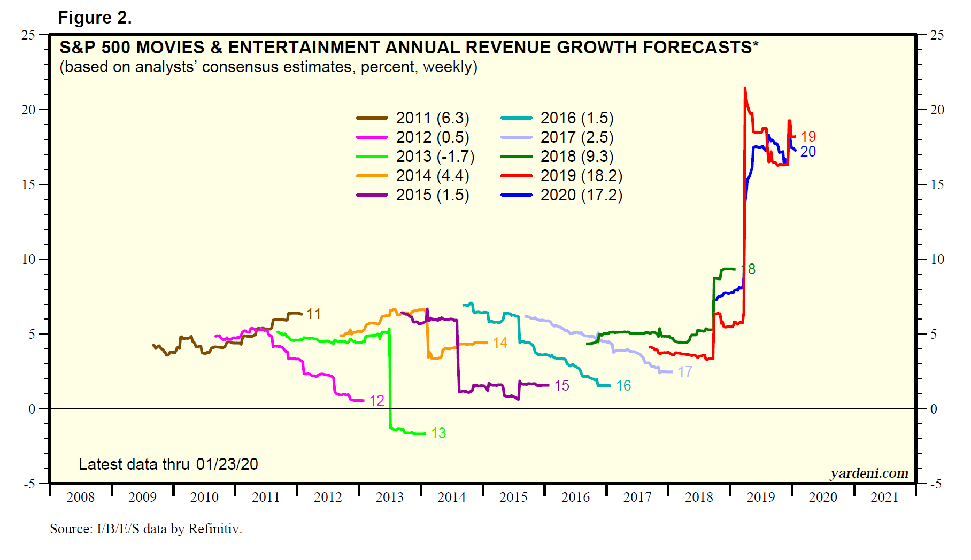This screenshot has height=560, width=971.
Task: Click the chart title about revenue growth forecasts
Action: [409, 48]
